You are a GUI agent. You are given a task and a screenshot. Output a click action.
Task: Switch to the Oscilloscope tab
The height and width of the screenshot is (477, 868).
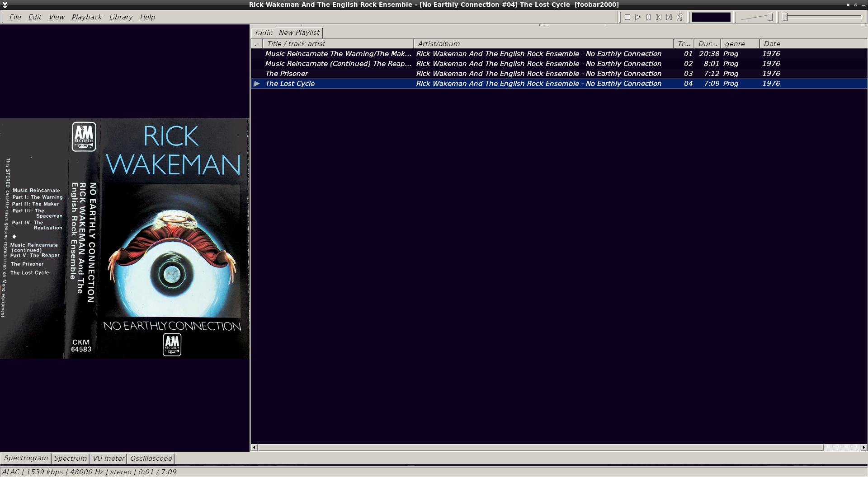pos(151,458)
